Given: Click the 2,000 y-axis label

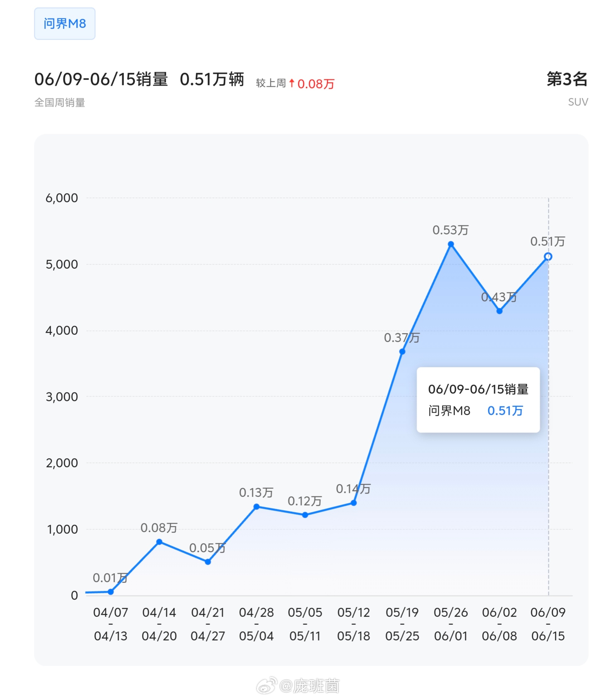Looking at the screenshot, I should (61, 463).
